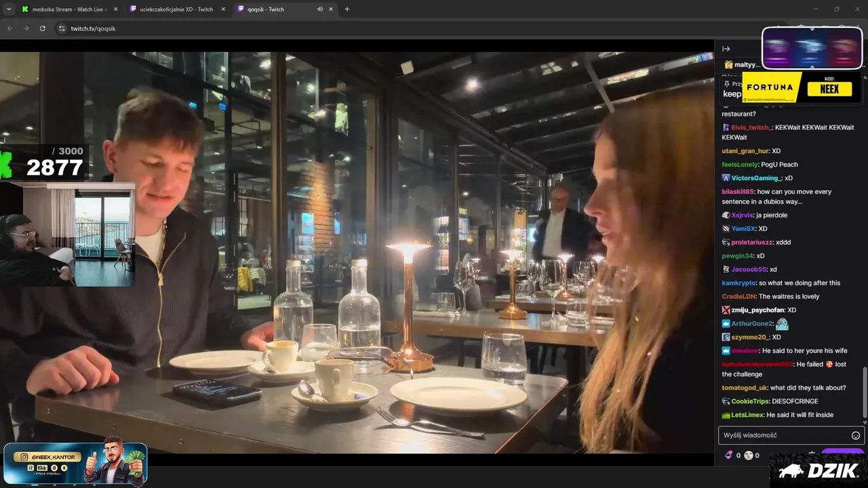The width and height of the screenshot is (868, 488).
Task: Switch to the uciekczakoficjalnie XD Twitch tab
Action: tap(178, 9)
